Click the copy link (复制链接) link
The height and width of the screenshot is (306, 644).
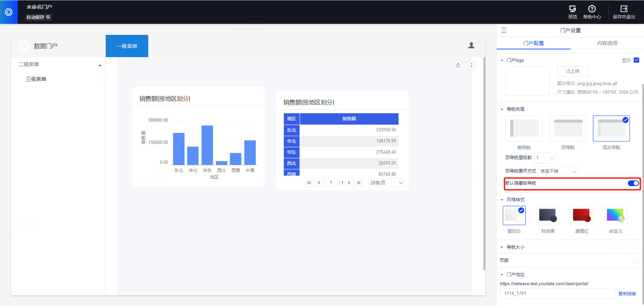coord(627,294)
